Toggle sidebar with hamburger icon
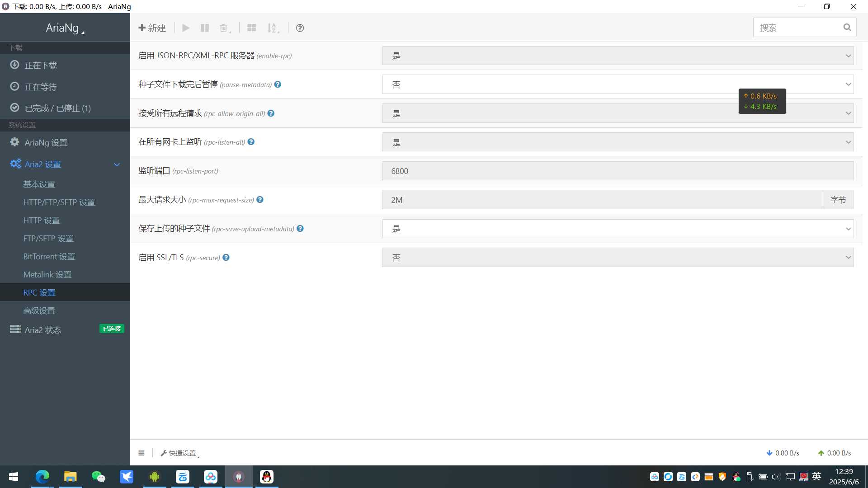This screenshot has width=868, height=488. [x=142, y=453]
